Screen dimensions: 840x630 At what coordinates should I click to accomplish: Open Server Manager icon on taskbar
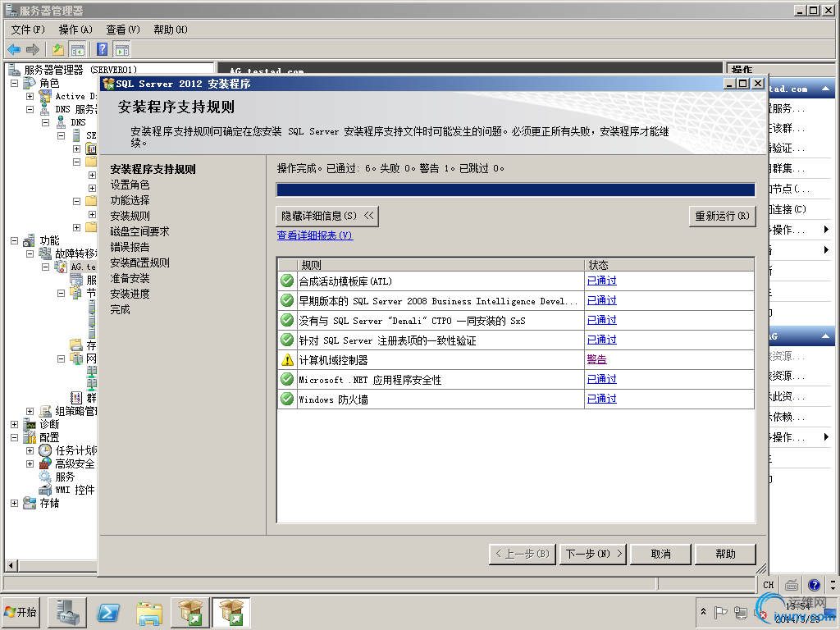tap(67, 613)
